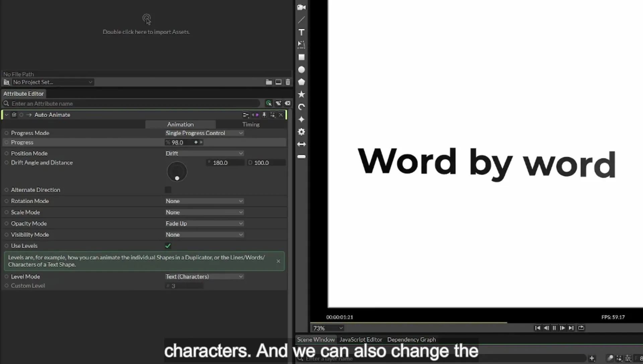
Task: Open the Opacity Mode Fade Up dropdown
Action: (204, 223)
